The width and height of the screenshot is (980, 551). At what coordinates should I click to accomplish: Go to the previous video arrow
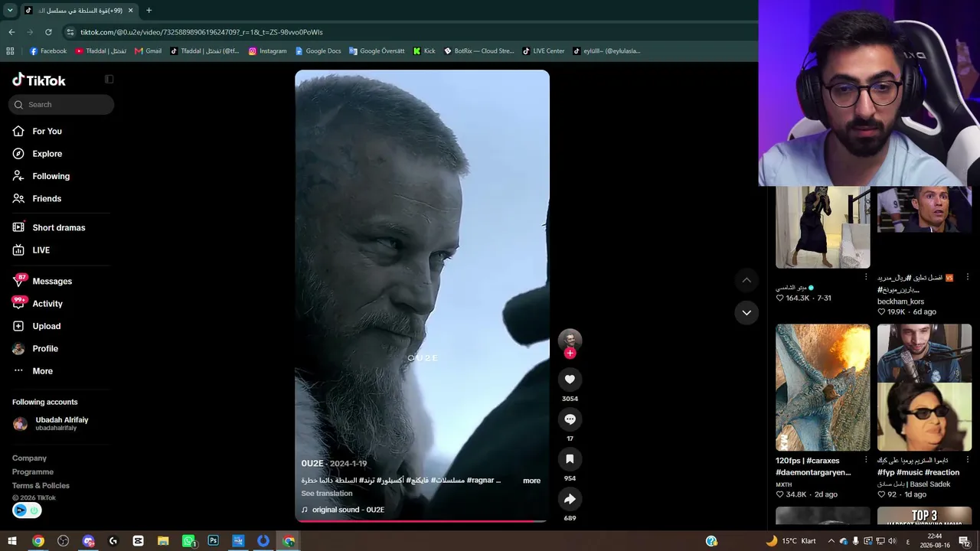(x=746, y=280)
